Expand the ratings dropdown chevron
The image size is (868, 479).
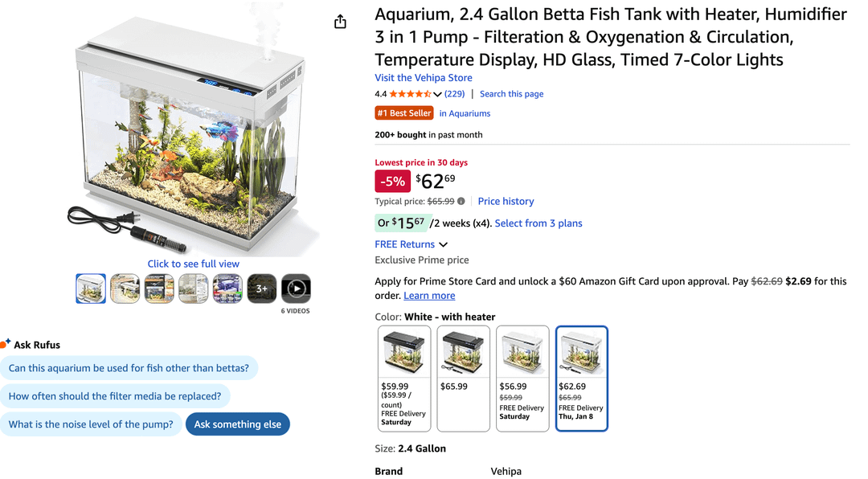pos(437,95)
